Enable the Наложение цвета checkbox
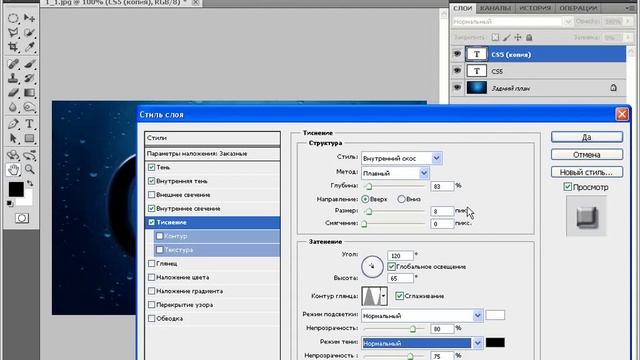 [x=151, y=278]
